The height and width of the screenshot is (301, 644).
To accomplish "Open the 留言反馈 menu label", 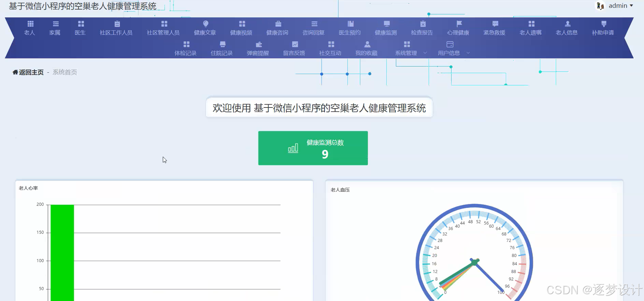I will click(294, 53).
